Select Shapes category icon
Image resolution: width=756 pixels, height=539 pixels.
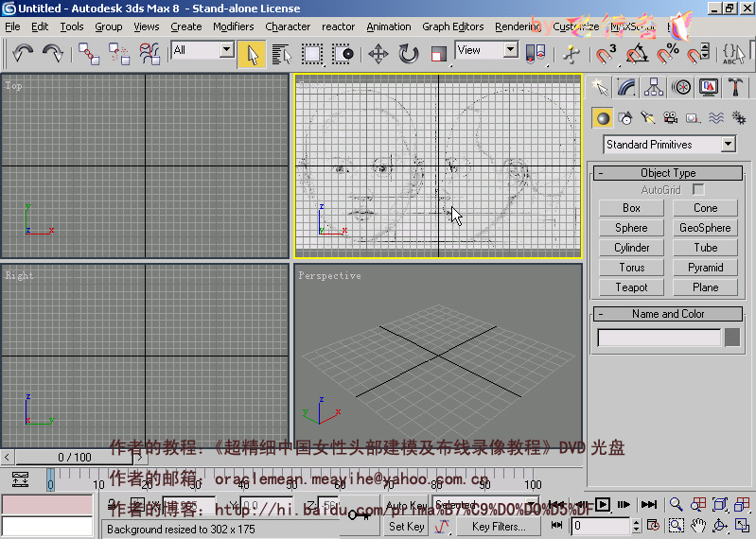(x=625, y=118)
